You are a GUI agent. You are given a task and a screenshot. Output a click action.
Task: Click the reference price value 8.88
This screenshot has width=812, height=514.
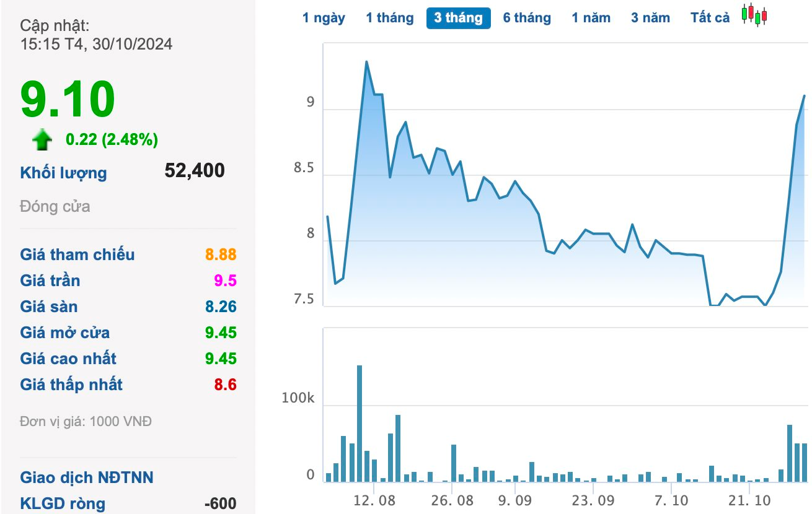[x=221, y=255]
